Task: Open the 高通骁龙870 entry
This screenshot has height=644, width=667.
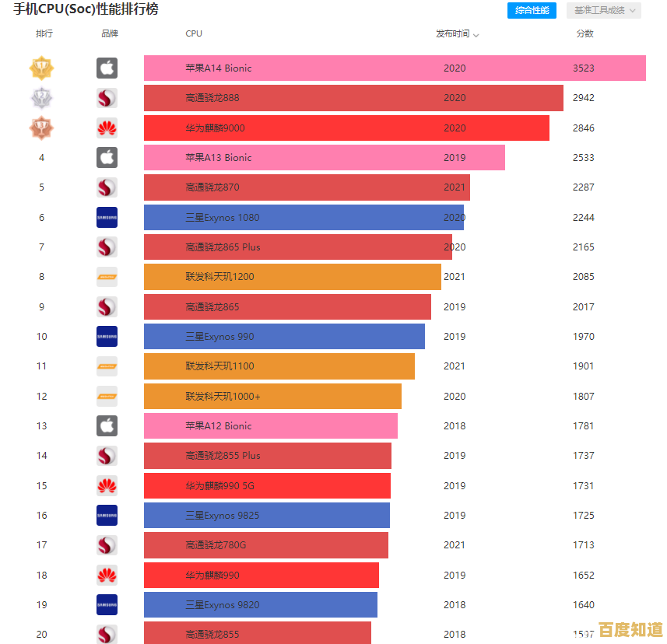Action: 212,187
